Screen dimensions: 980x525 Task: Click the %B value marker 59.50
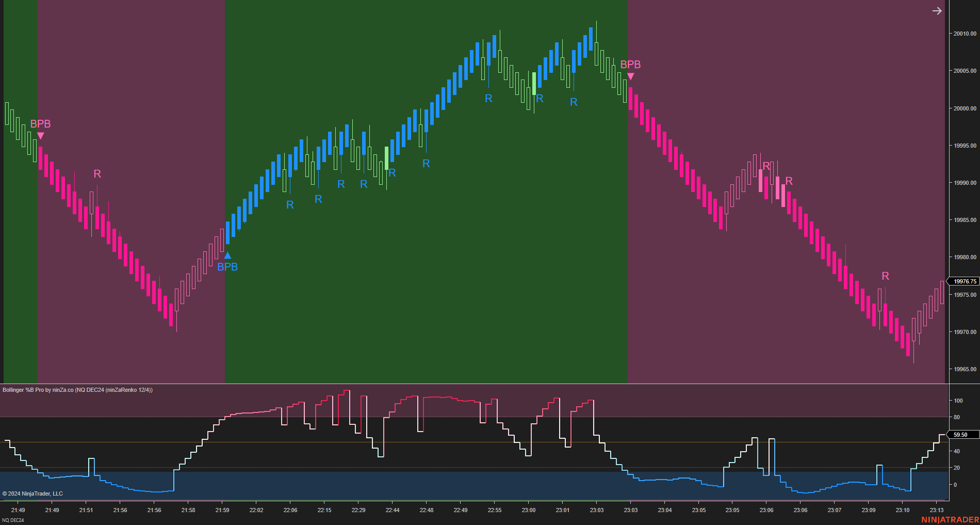click(x=962, y=435)
